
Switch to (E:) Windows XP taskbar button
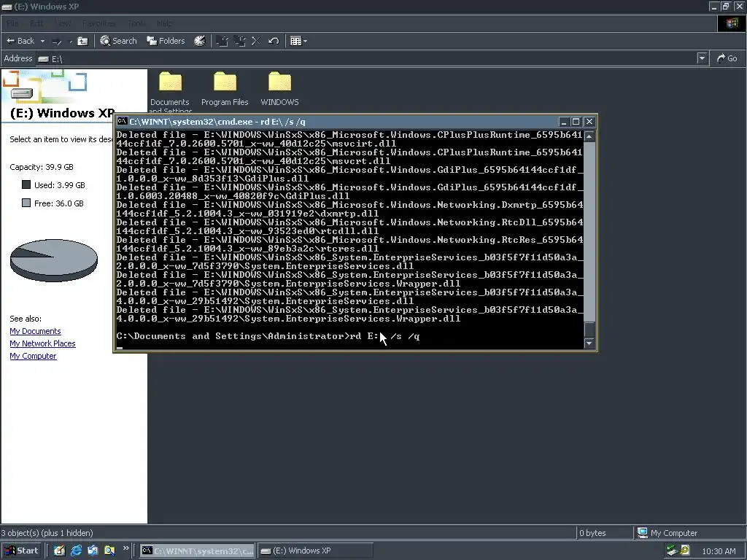[x=315, y=551]
